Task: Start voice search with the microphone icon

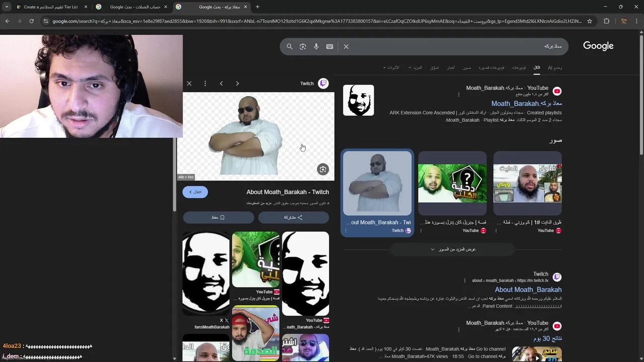Action: coord(316,46)
